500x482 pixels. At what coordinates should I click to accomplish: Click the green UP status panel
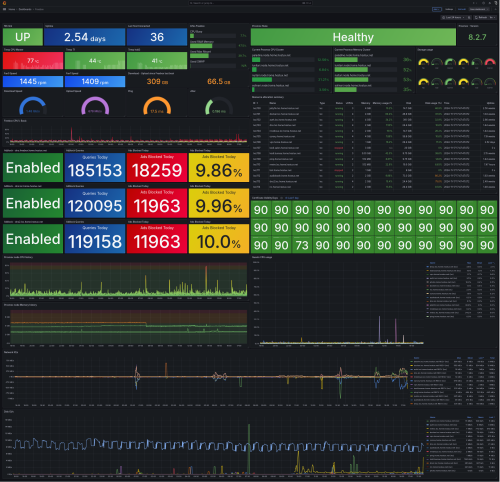[23, 37]
